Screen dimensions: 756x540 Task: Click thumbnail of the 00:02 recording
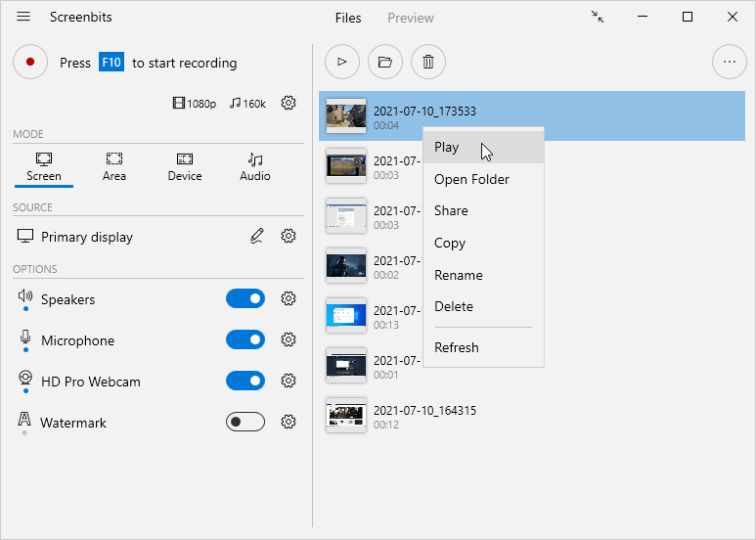pyautogui.click(x=345, y=266)
